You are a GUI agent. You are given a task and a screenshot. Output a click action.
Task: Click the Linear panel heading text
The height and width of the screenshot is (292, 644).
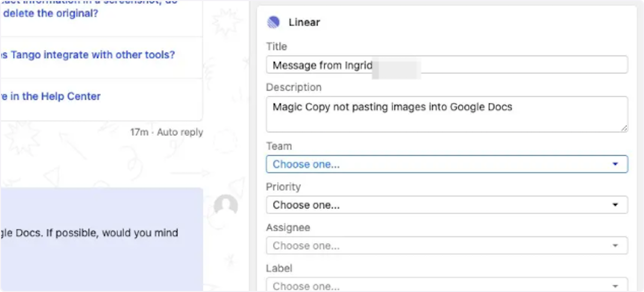click(304, 23)
